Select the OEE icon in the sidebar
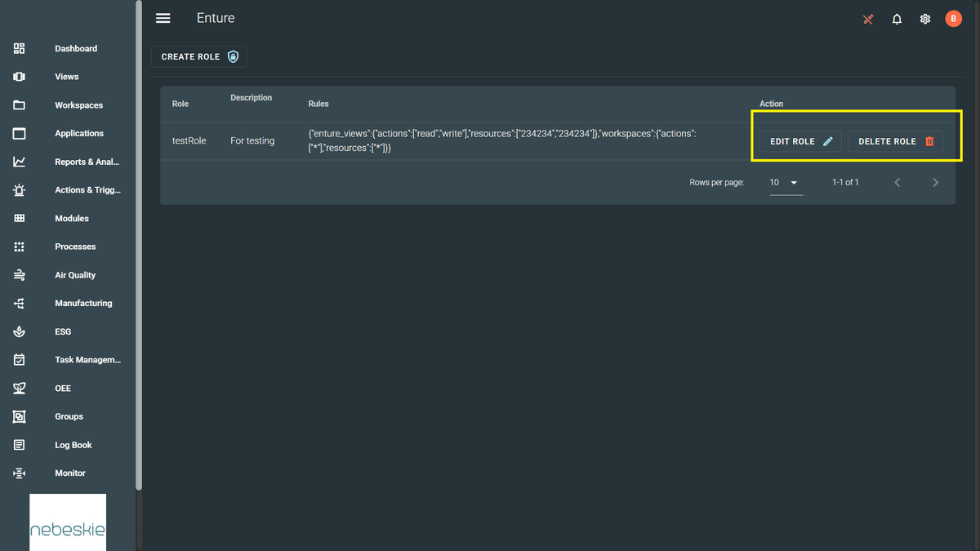980x551 pixels. pos(19,388)
